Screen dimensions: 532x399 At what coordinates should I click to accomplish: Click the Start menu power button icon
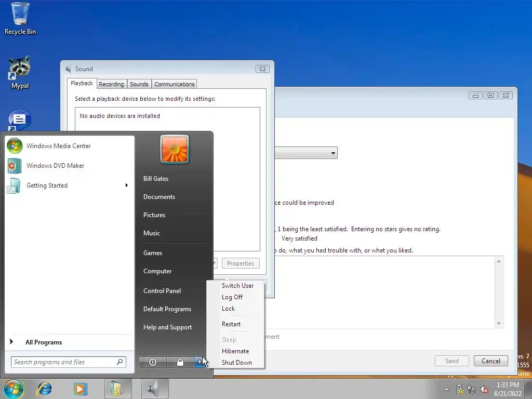tap(153, 362)
